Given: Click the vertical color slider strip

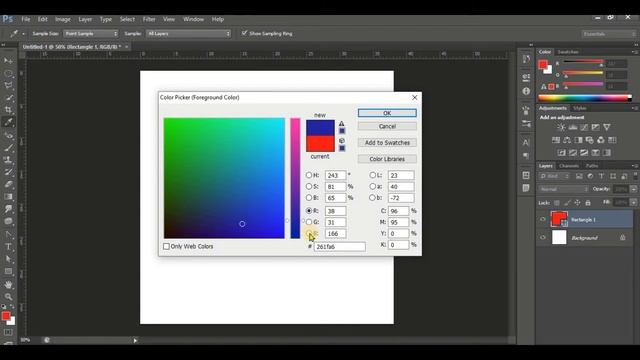Looking at the screenshot, I should point(295,178).
